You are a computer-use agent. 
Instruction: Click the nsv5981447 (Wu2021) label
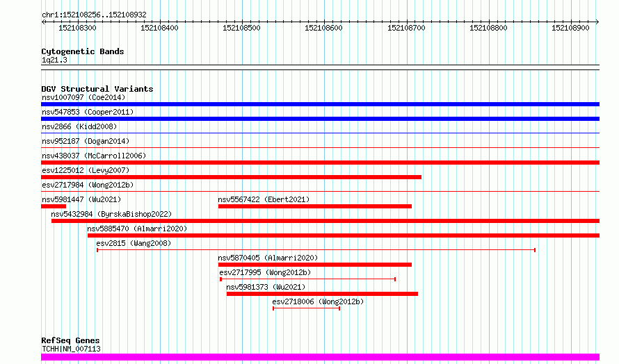[81, 199]
